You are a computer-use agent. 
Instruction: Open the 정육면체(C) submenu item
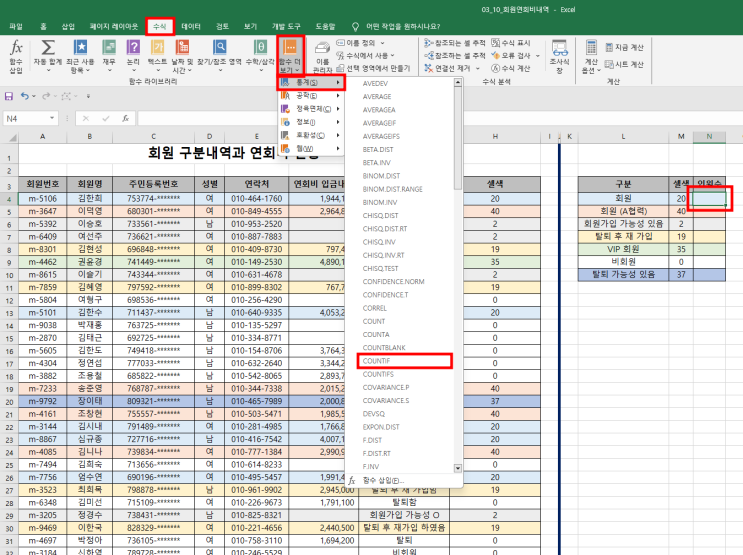coord(311,109)
